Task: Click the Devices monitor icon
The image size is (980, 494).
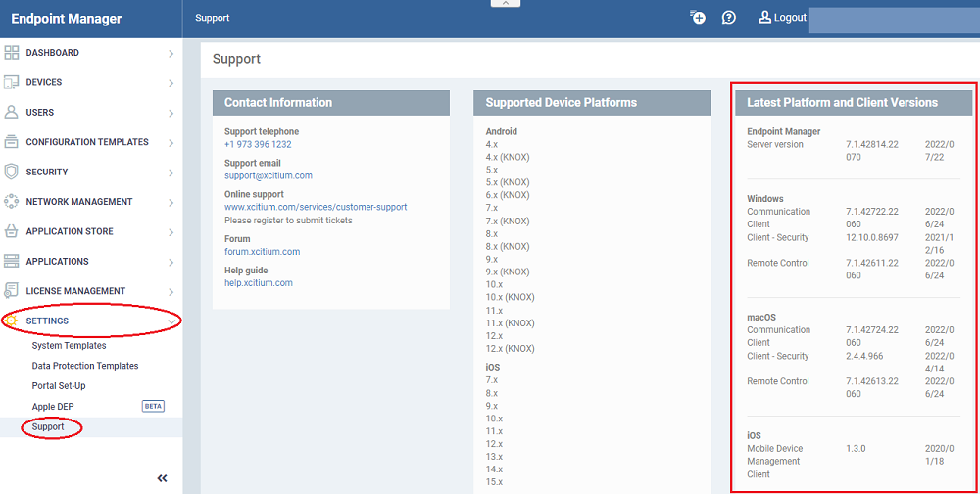Action: click(12, 83)
